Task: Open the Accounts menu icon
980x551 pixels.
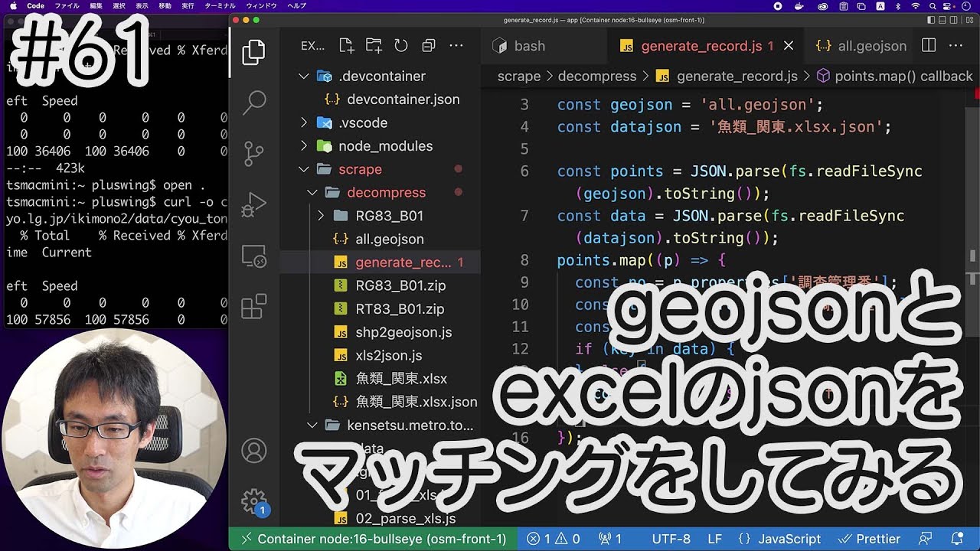Action: click(x=253, y=451)
